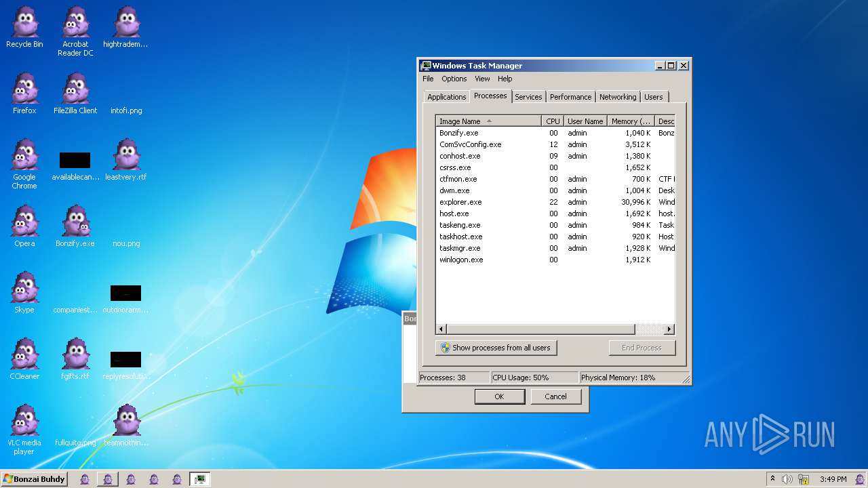
Task: Select the conhost.exe process row
Action: pyautogui.click(x=555, y=156)
